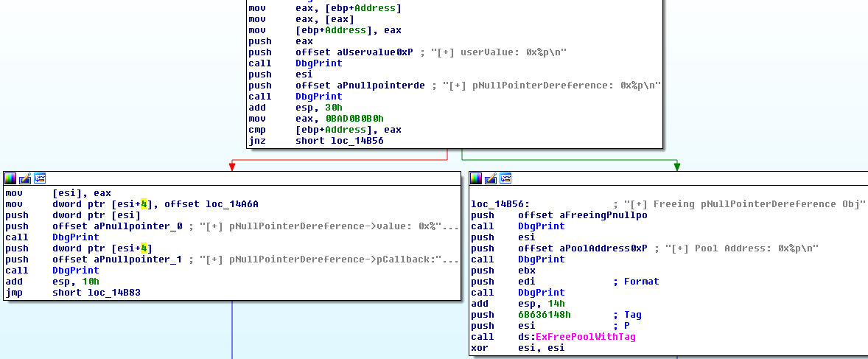Select the xor esi, esi instruction
Viewport: 868px width, 359px height.
point(517,348)
